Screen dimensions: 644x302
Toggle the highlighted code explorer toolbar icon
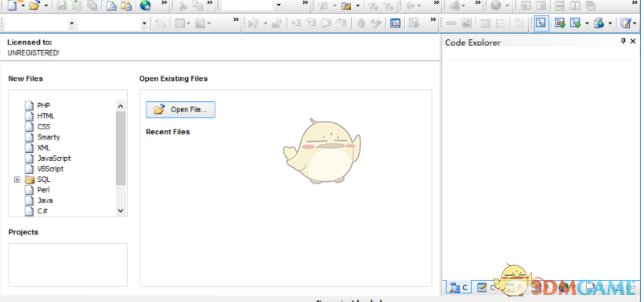coord(541,24)
